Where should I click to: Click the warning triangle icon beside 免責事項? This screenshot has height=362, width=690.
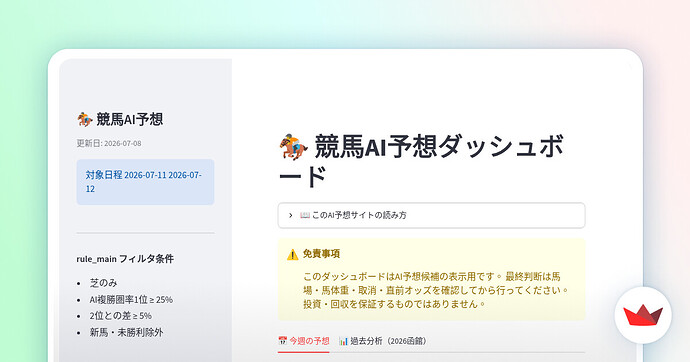click(x=293, y=254)
